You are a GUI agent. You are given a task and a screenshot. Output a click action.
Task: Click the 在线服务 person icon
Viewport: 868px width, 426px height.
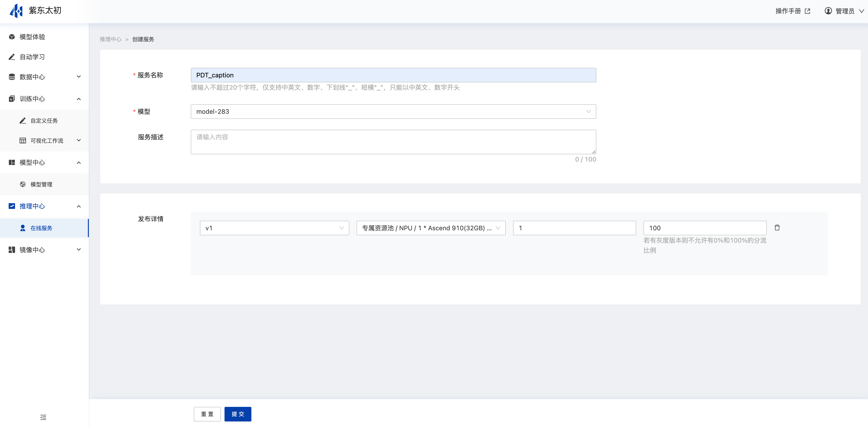click(x=23, y=228)
